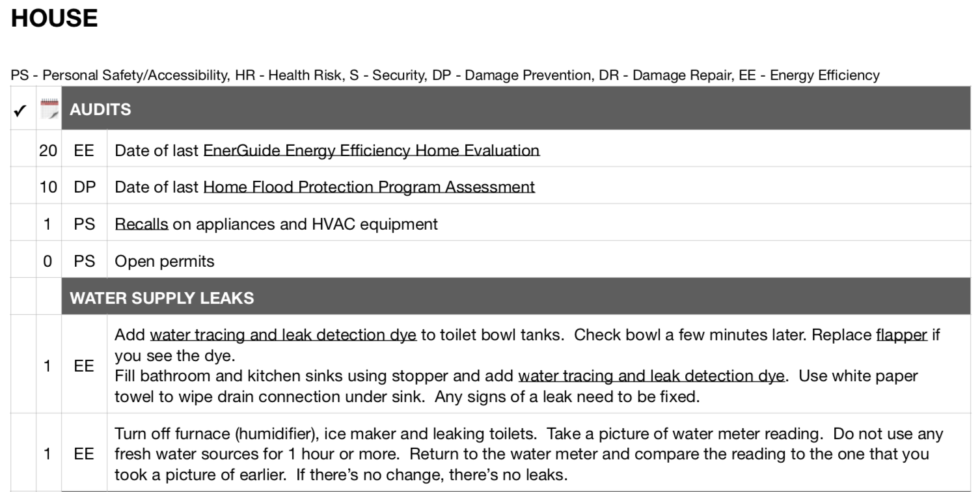Screen dimensions: 980x492
Task: Open the EnerGuide Energy Efficiency Home Evaluation link
Action: click(x=372, y=150)
